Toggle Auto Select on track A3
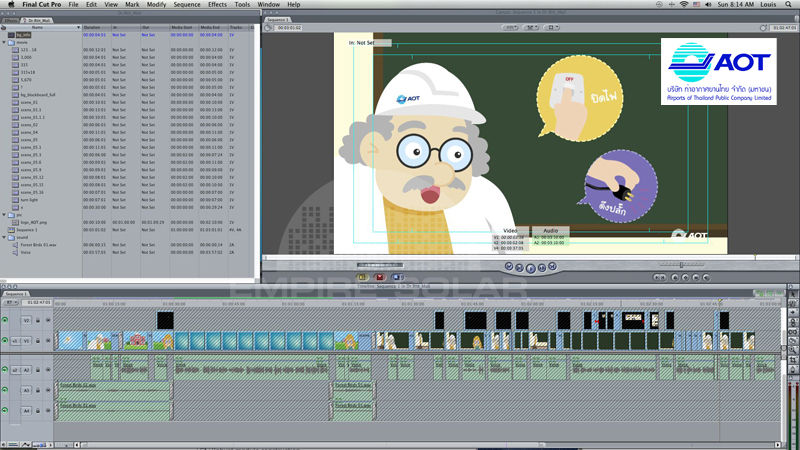This screenshot has width=800, height=450. 48,390
